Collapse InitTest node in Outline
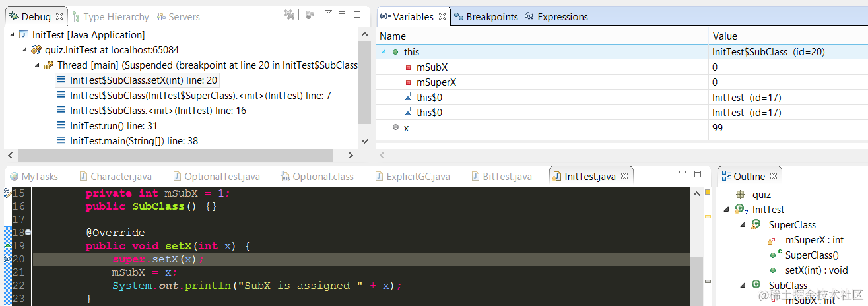 [x=727, y=210]
